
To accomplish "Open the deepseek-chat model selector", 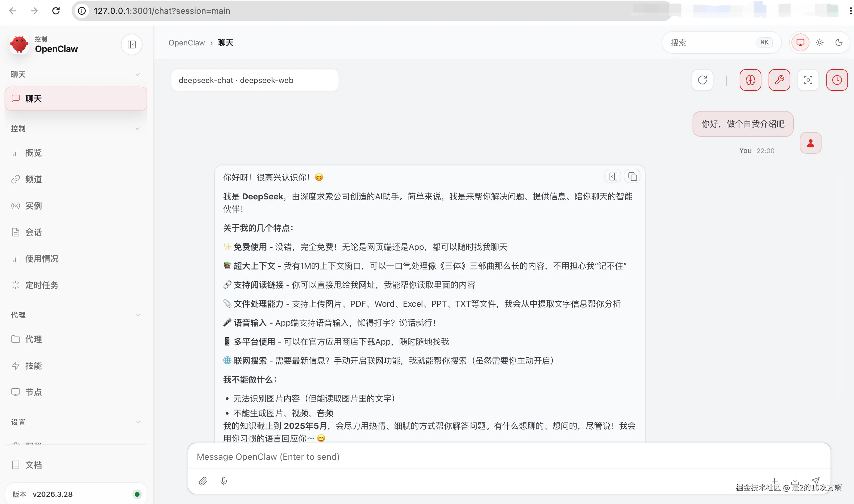I will 255,80.
